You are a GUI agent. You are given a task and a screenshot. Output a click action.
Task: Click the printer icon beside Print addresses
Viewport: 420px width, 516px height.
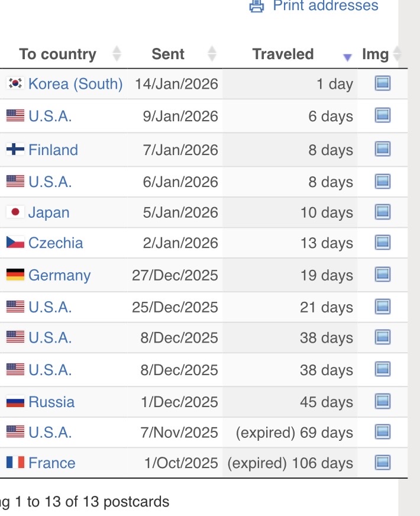pos(256,5)
